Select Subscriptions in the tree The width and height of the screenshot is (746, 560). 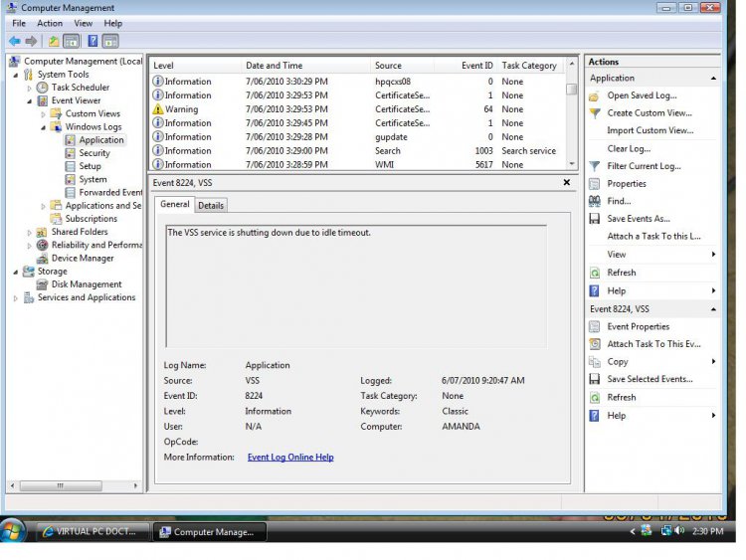pos(91,219)
